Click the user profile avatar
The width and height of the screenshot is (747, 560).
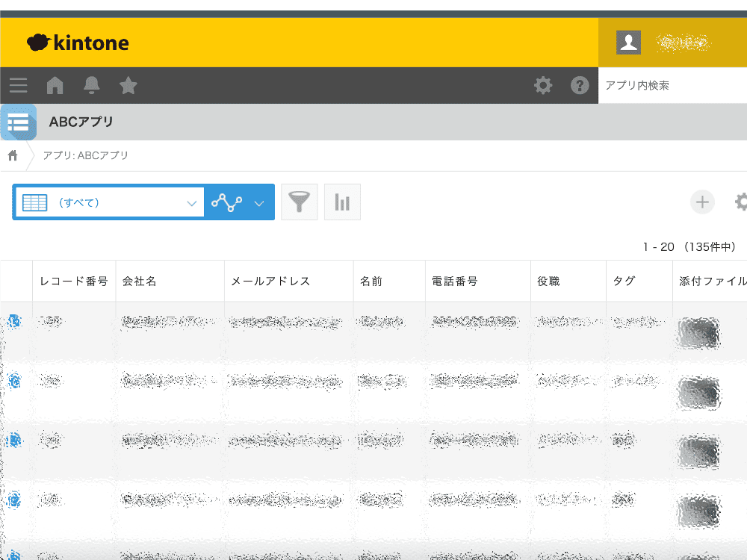(628, 43)
